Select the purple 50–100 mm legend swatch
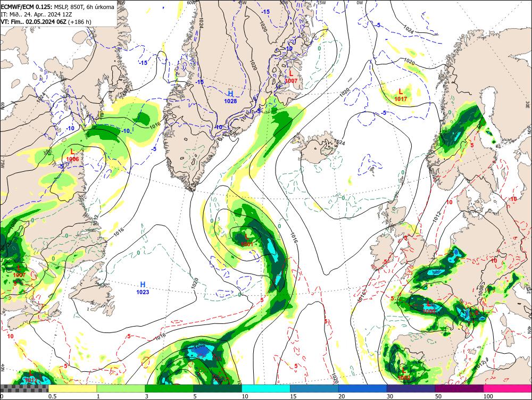Image resolution: width=532 pixels, height=400 pixels. click(459, 388)
